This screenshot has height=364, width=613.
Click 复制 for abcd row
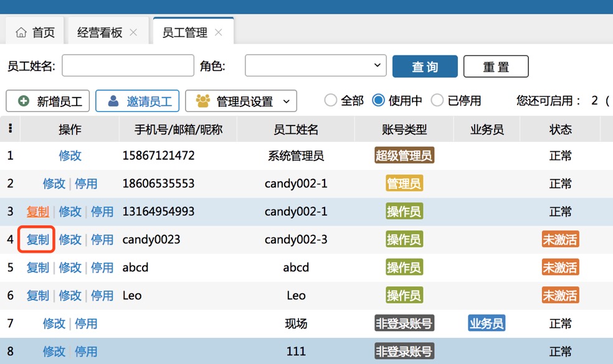(x=38, y=268)
